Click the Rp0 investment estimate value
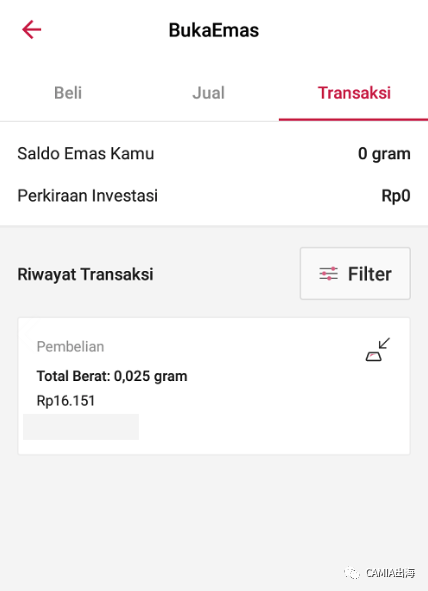 point(396,196)
